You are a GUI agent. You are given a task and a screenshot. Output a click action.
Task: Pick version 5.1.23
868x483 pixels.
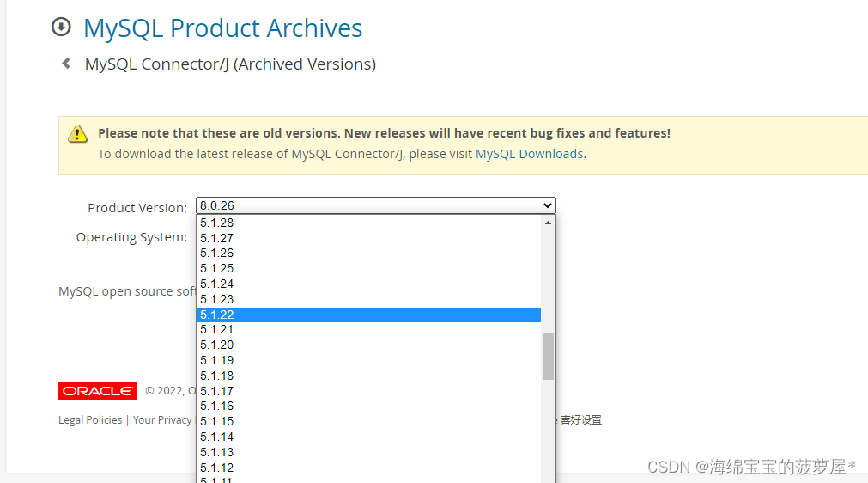click(368, 300)
